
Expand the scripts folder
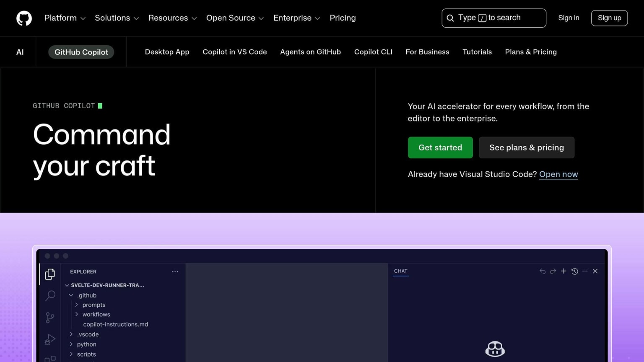83,354
